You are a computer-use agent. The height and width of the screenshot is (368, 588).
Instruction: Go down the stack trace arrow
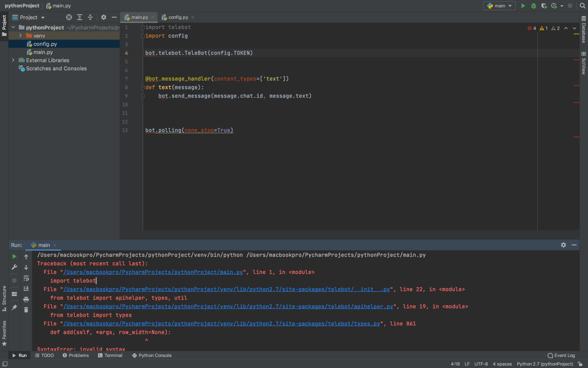(26, 267)
